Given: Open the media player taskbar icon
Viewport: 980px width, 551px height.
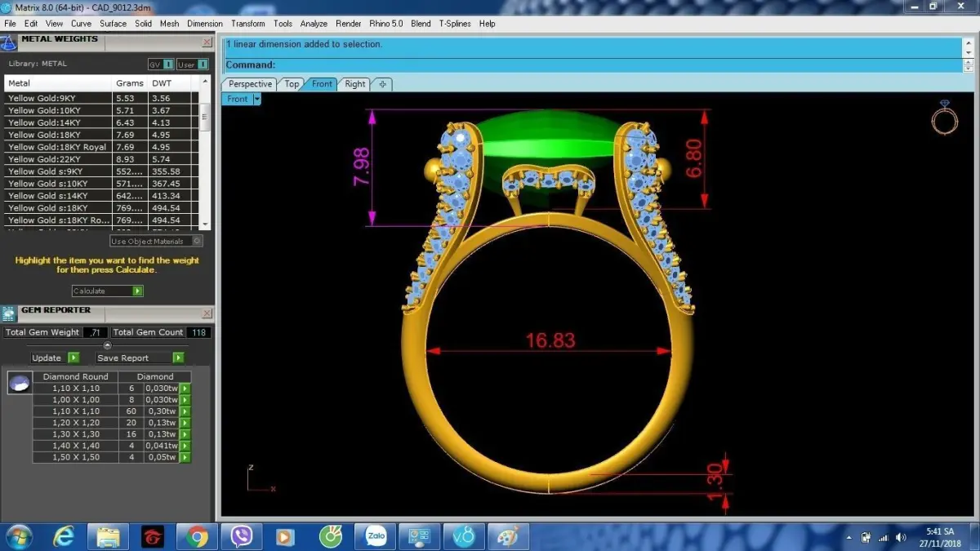Looking at the screenshot, I should [x=285, y=537].
